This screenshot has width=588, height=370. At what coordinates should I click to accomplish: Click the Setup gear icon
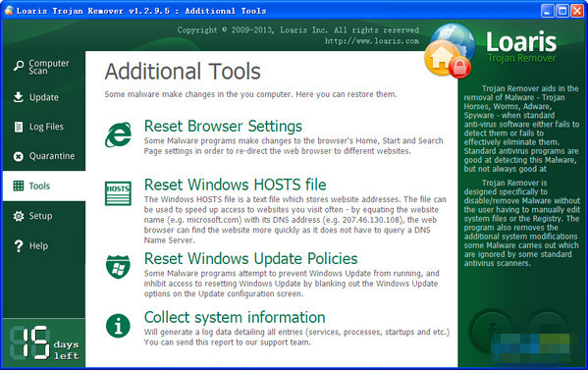click(18, 216)
